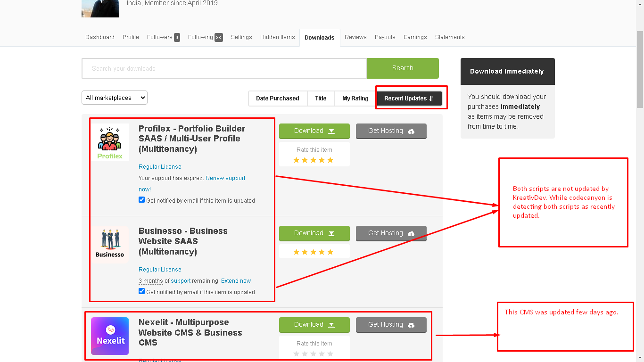Rate Nexelit with the third star
The image size is (644, 362).
point(313,354)
